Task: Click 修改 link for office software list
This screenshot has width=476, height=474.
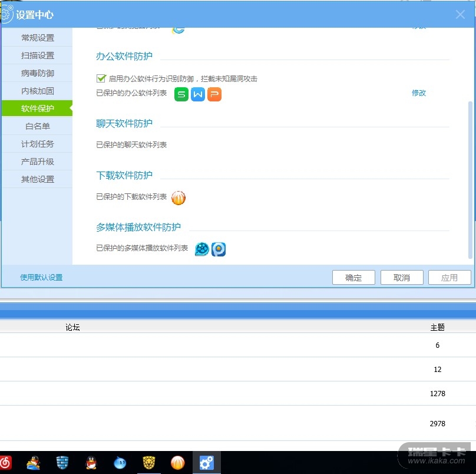Action: point(419,93)
